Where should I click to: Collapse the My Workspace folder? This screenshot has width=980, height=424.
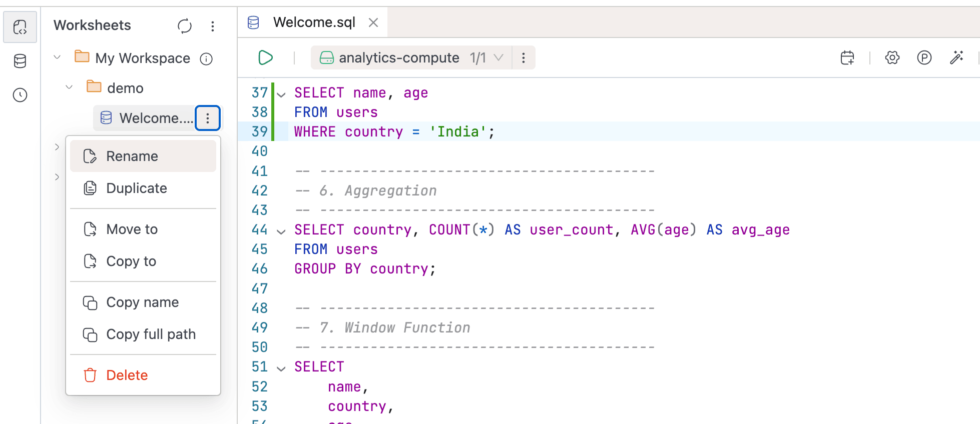[57, 57]
